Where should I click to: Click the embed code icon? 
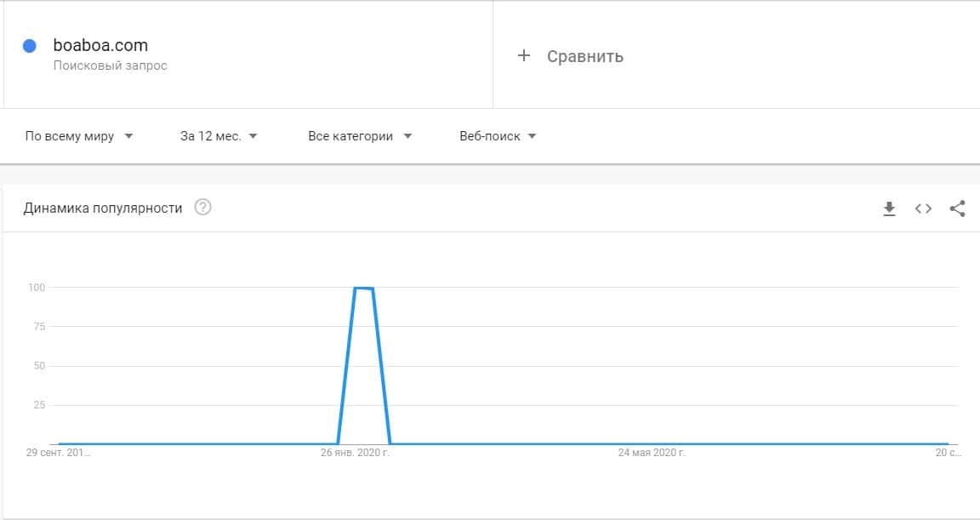[923, 209]
